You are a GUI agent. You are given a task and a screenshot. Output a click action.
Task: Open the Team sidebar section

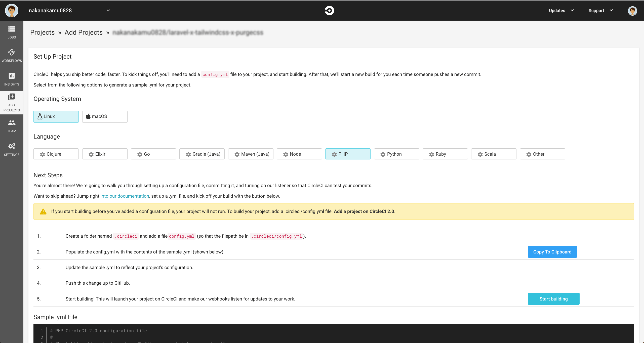point(12,126)
